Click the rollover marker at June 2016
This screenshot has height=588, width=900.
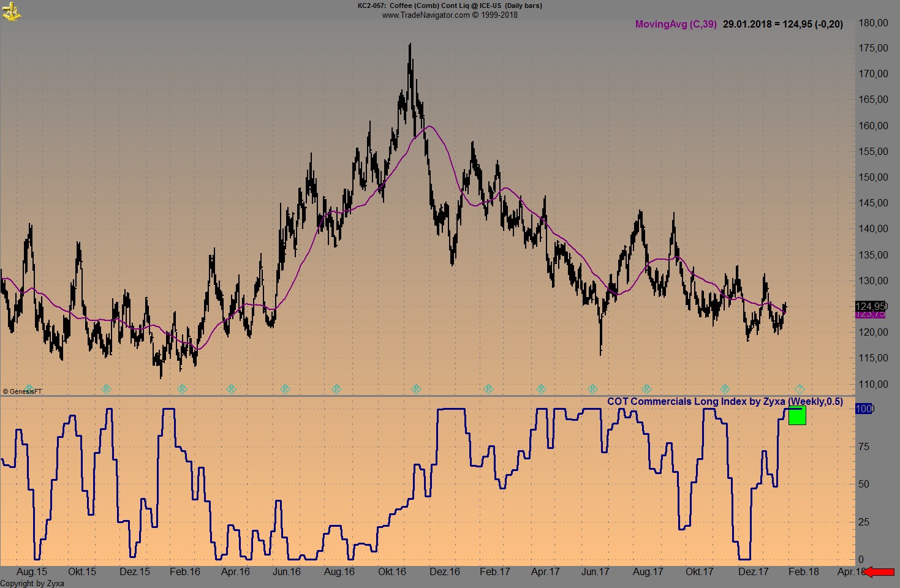(285, 389)
